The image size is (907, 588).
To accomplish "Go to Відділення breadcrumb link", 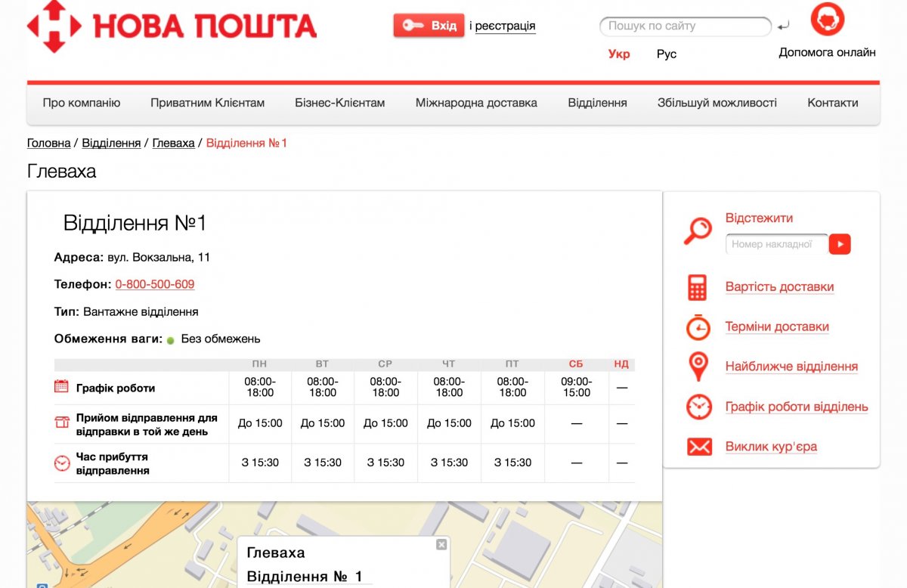I will pos(111,143).
